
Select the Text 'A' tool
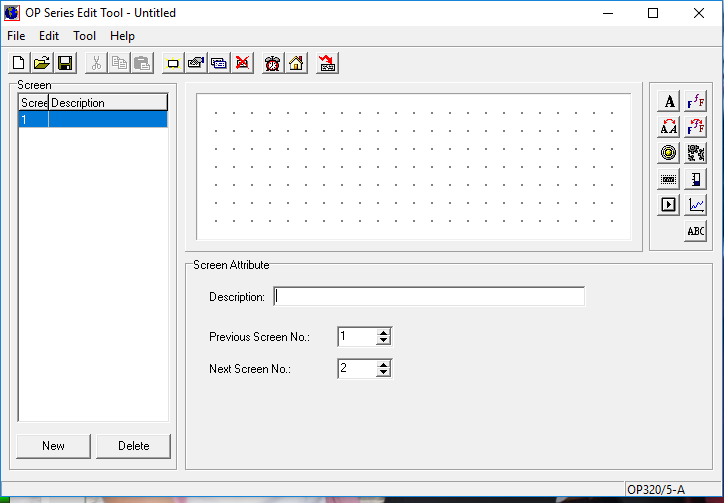coord(669,101)
